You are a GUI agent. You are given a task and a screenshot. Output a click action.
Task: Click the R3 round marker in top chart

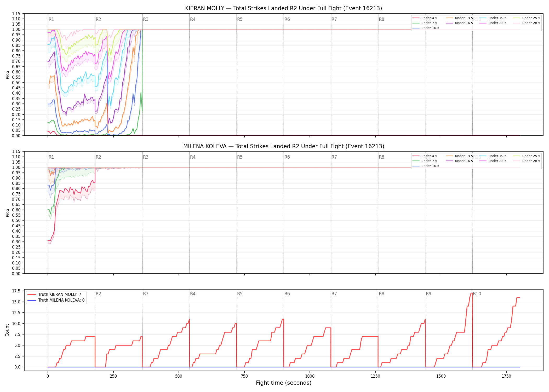click(146, 19)
